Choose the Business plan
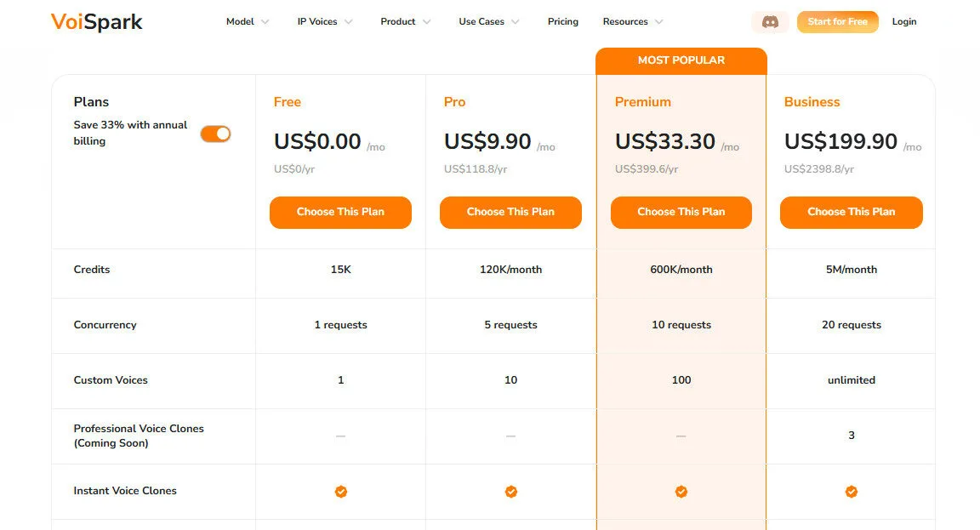 pyautogui.click(x=852, y=212)
